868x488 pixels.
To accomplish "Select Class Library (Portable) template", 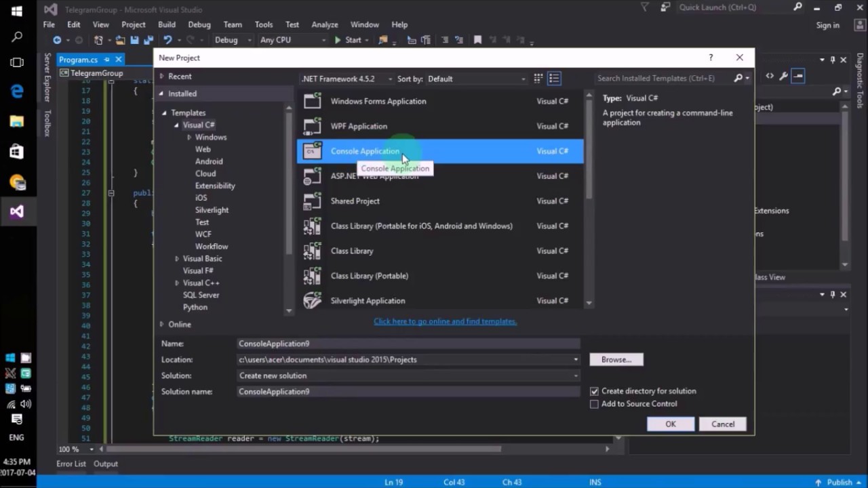I will 440,276.
